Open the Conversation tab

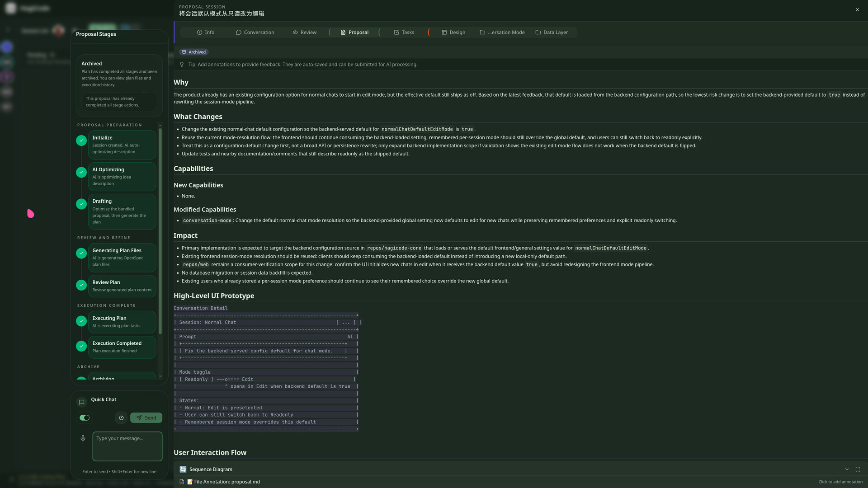[255, 33]
